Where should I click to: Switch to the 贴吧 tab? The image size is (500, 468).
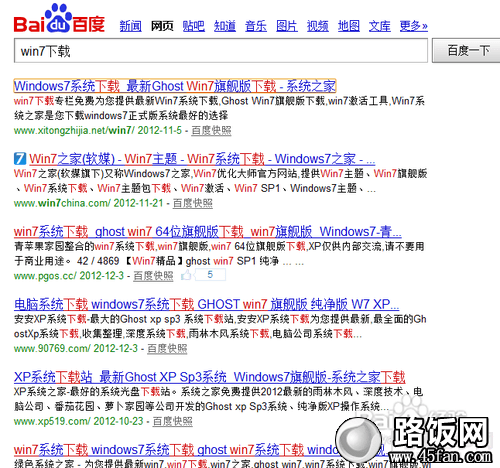(193, 26)
